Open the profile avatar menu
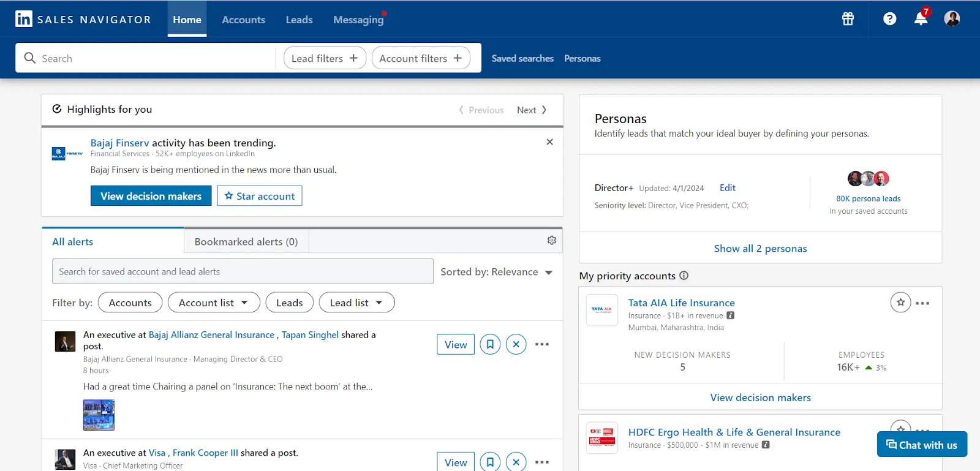 [x=952, y=19]
